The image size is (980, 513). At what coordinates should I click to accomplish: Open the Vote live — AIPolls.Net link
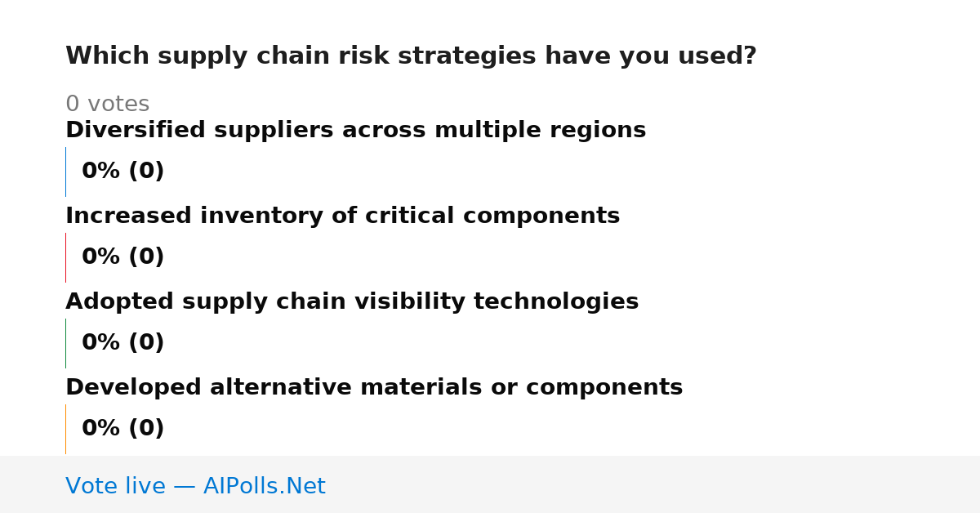pyautogui.click(x=195, y=486)
